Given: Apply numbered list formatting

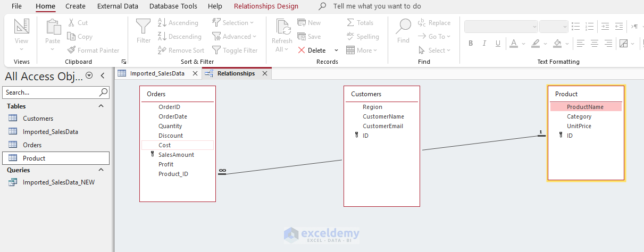Looking at the screenshot, I should click(589, 27).
